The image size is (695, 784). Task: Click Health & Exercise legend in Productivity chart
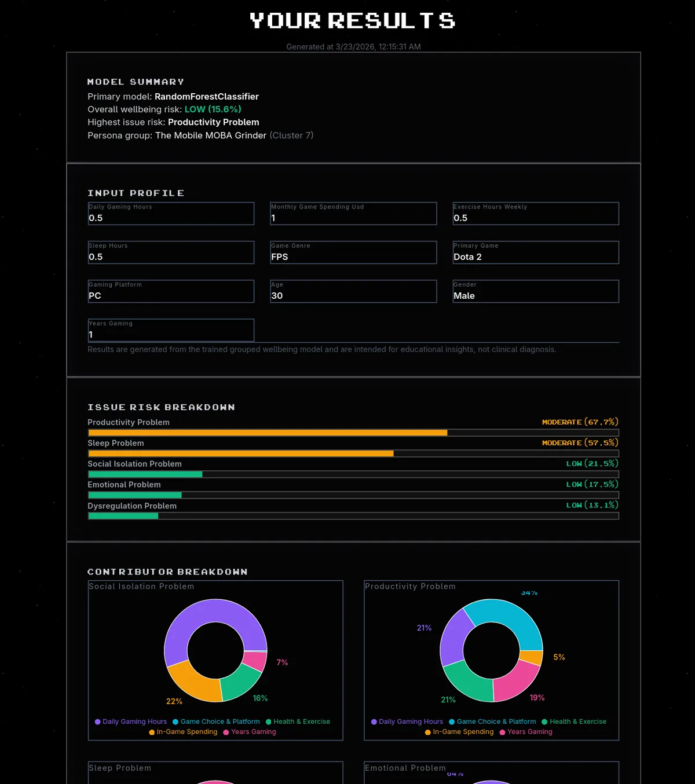click(574, 721)
